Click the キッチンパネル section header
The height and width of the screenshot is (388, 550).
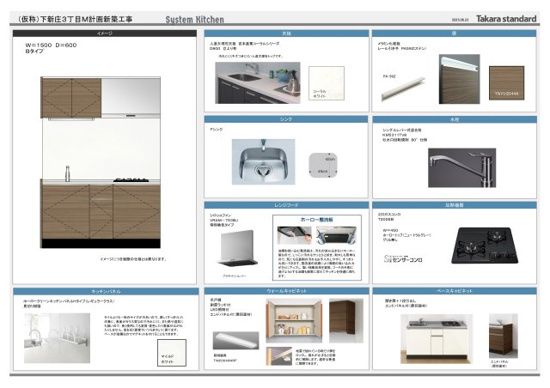106,291
